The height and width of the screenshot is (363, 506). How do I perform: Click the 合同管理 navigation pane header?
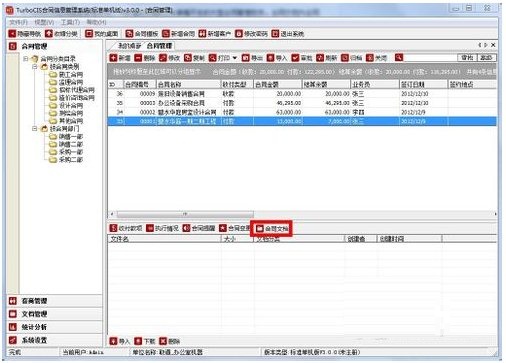(54, 46)
